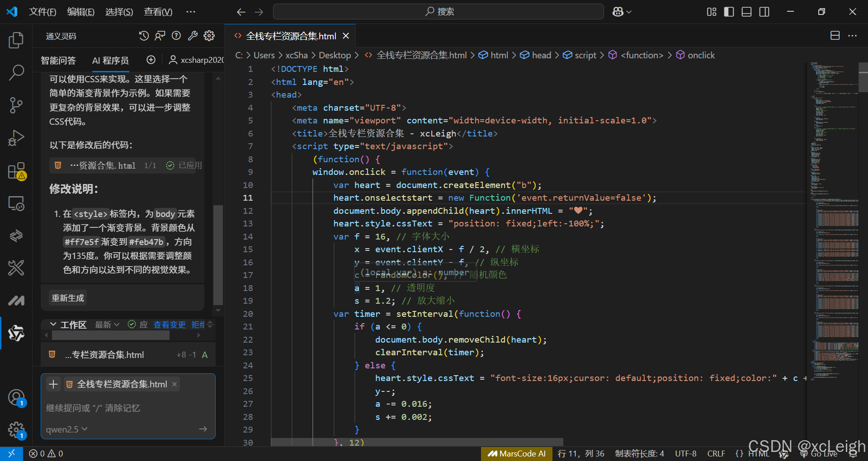Start a new chat with plus circle icon
The width and height of the screenshot is (868, 461).
[x=151, y=60]
